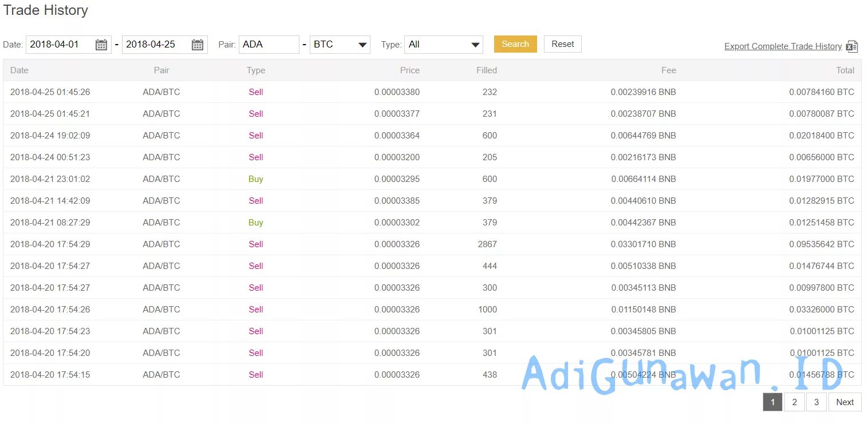Click the Price column header
The image size is (868, 424).
click(x=410, y=70)
